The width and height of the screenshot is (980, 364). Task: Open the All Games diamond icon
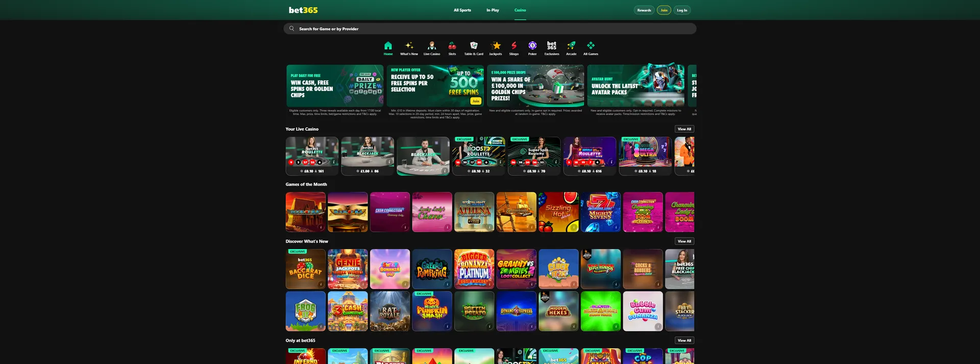pos(591,45)
